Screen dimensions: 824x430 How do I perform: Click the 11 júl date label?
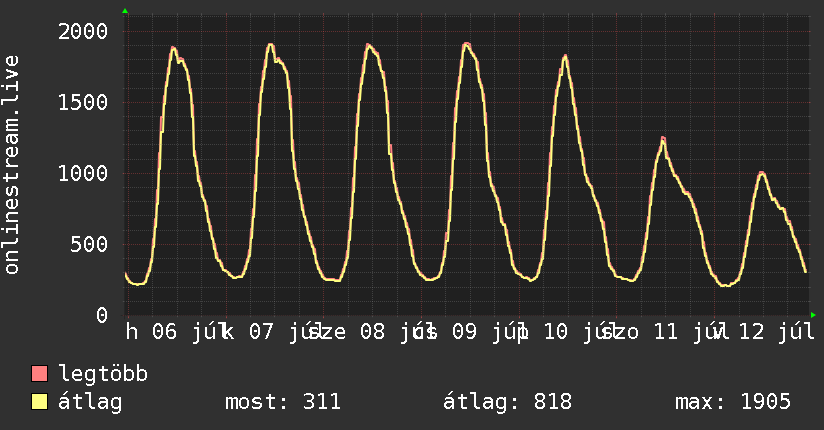pyautogui.click(x=692, y=332)
